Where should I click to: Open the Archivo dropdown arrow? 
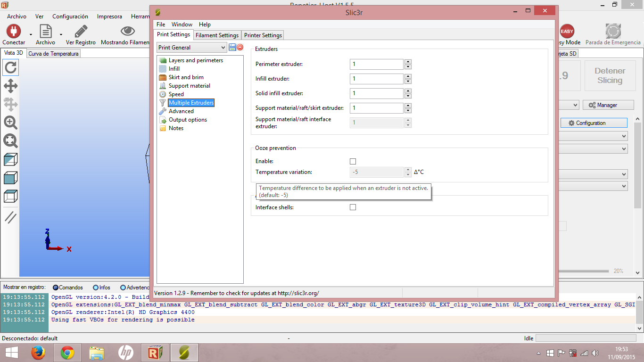click(x=61, y=34)
